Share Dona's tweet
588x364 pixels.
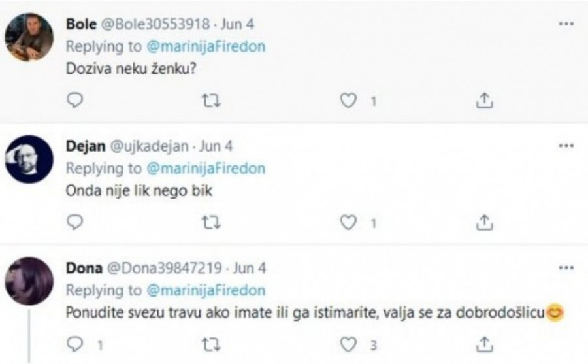click(x=485, y=342)
